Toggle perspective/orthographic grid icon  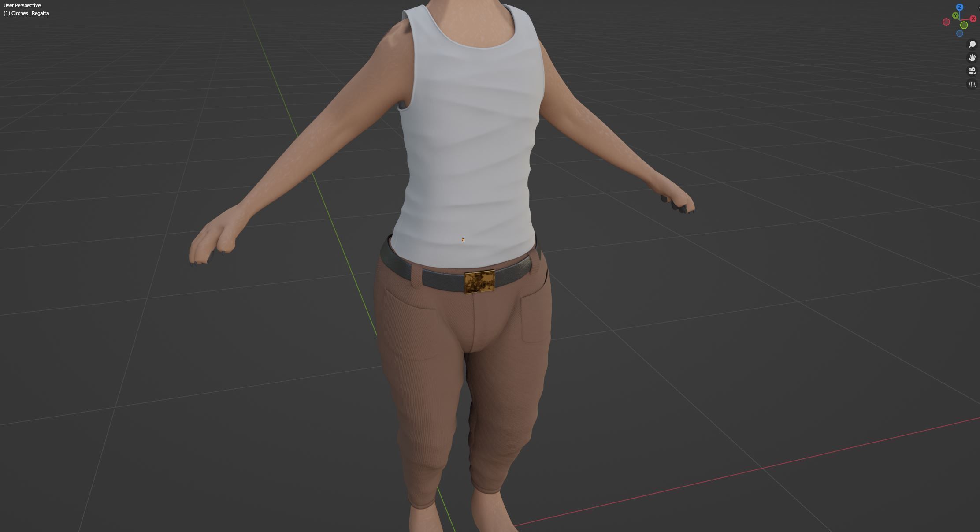point(972,84)
